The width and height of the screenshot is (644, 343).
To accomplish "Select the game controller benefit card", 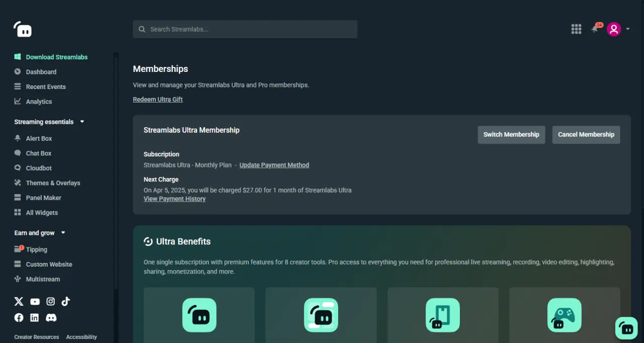I will (x=565, y=315).
